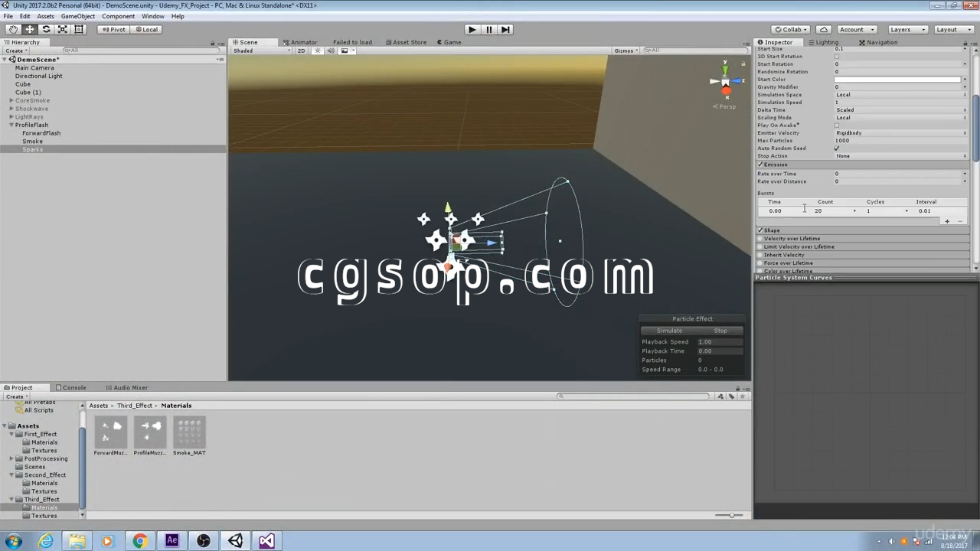The image size is (980, 551).
Task: Start Play mode
Action: pos(472,29)
